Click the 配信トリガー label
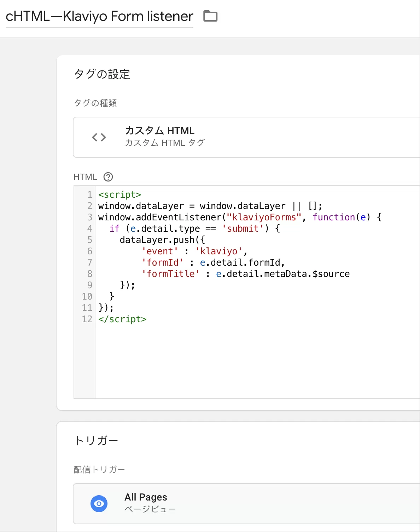420x532 pixels. (x=99, y=469)
